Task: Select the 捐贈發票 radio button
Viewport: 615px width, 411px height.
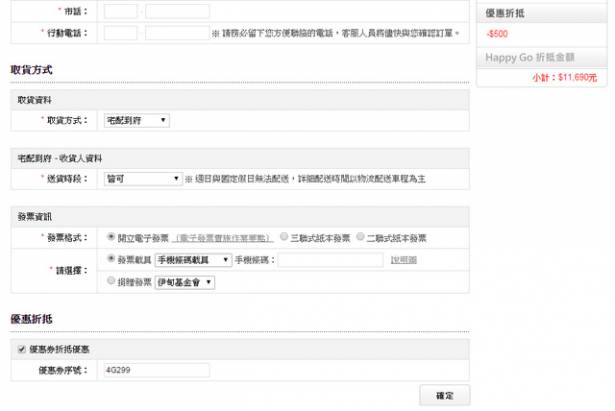Action: [x=111, y=281]
